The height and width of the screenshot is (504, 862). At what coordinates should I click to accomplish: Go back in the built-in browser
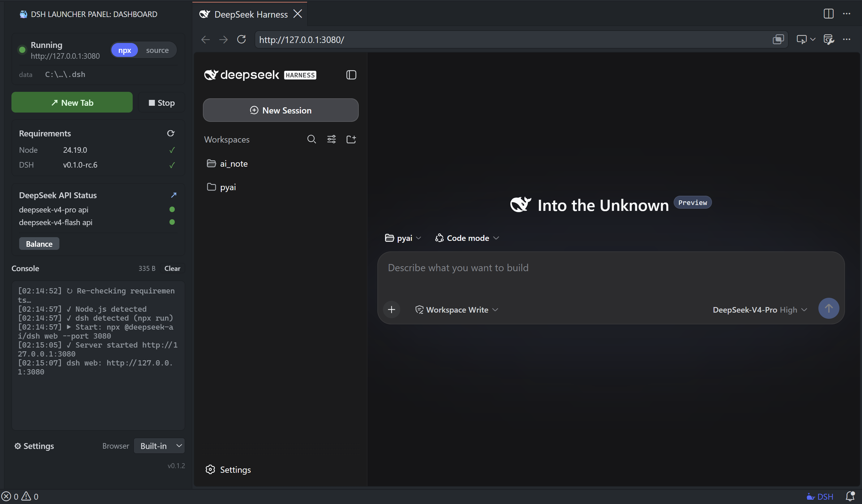[205, 40]
